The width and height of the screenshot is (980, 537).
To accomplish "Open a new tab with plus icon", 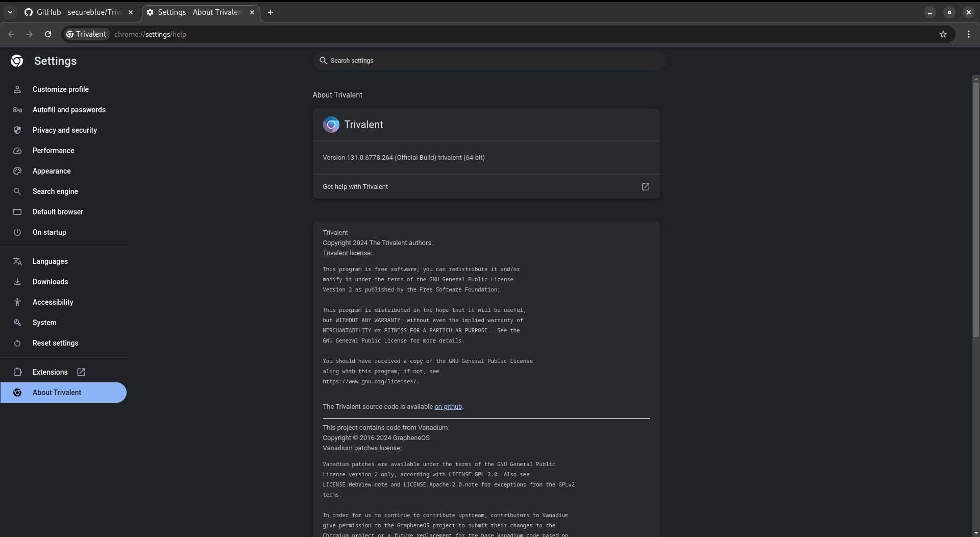I will tap(271, 12).
